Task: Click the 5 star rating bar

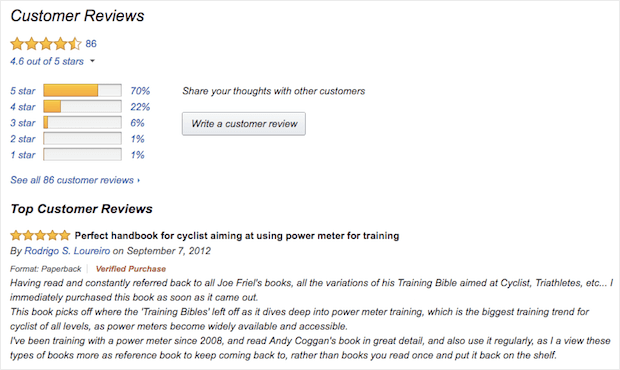Action: (82, 91)
